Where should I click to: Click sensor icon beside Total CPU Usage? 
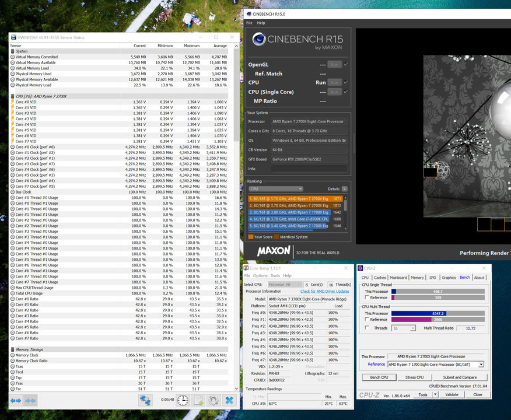click(13, 293)
